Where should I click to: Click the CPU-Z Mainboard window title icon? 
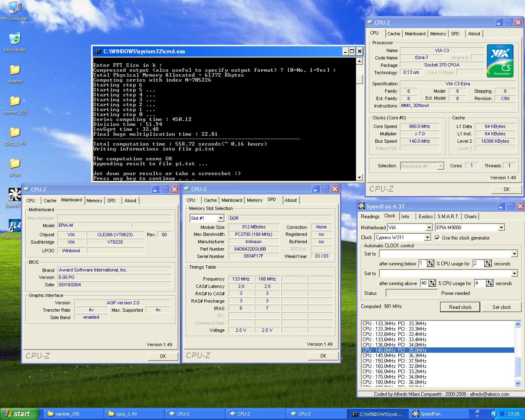coord(27,189)
